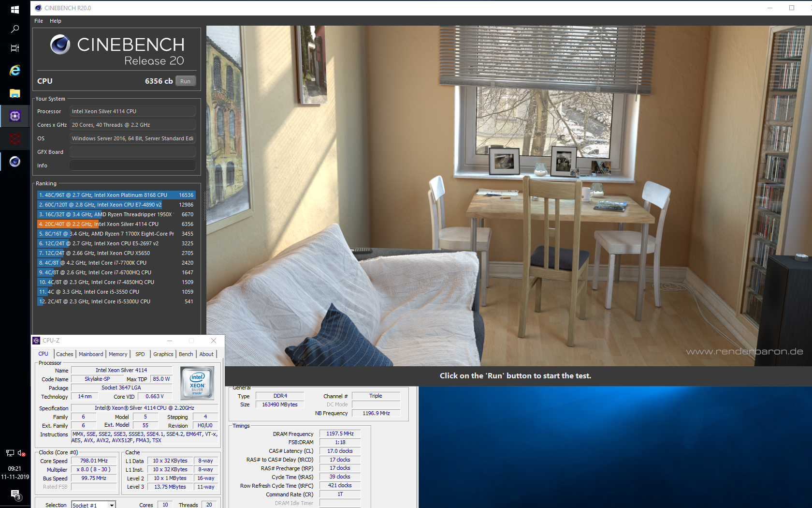The height and width of the screenshot is (508, 812).
Task: Click the Code Name Skylake-SP value
Action: (97, 379)
